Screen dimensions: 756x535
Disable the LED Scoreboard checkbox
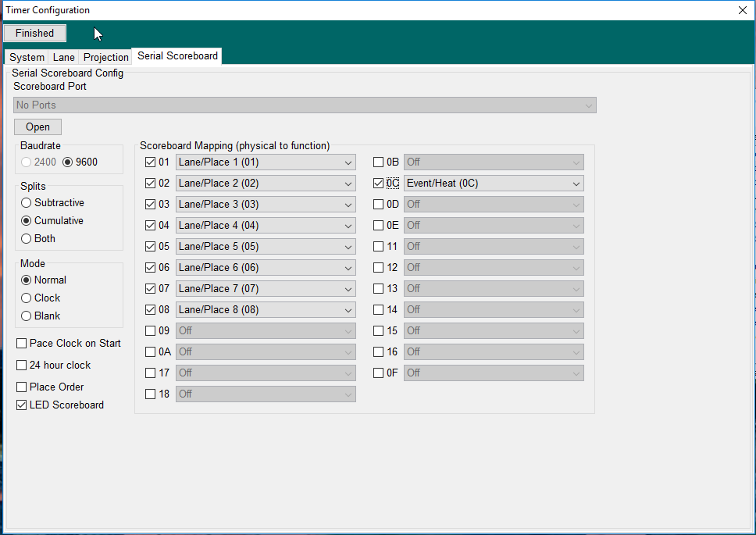click(x=22, y=405)
